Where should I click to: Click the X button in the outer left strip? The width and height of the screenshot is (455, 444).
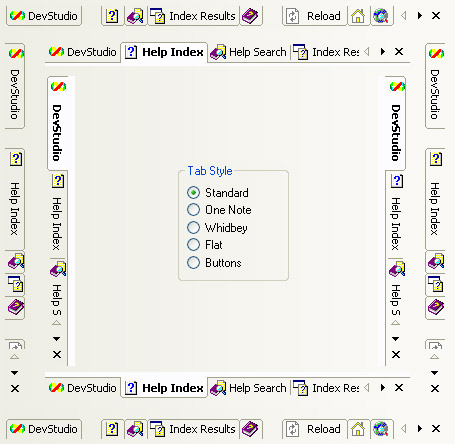click(15, 388)
